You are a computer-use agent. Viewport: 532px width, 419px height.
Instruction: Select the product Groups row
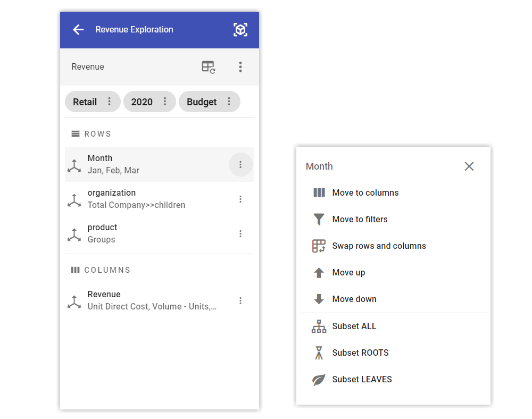tap(159, 234)
